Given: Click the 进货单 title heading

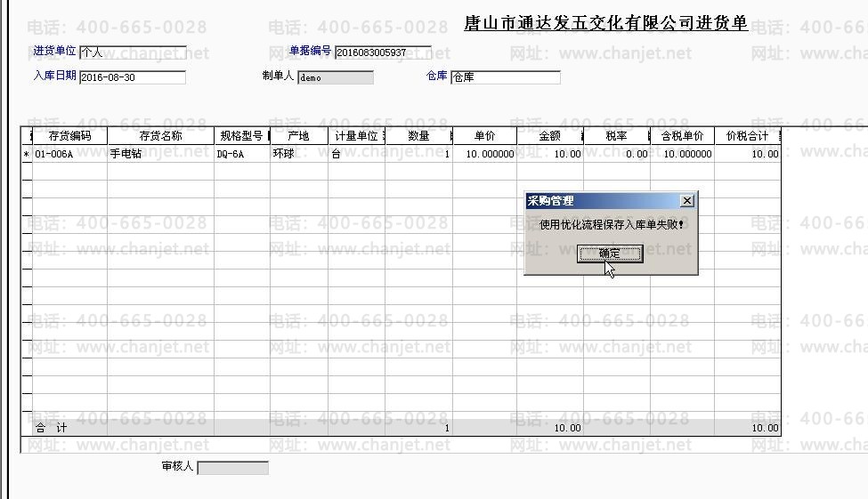Looking at the screenshot, I should (x=606, y=23).
